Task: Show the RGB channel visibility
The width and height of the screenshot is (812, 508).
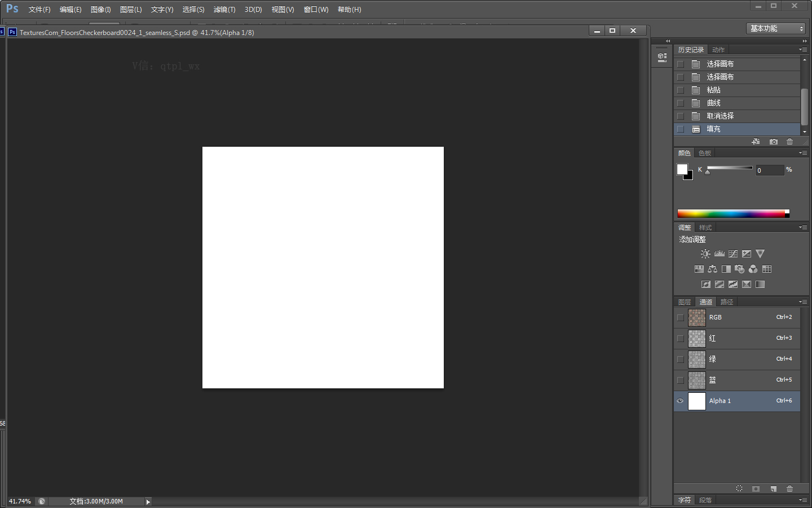Action: click(x=680, y=318)
